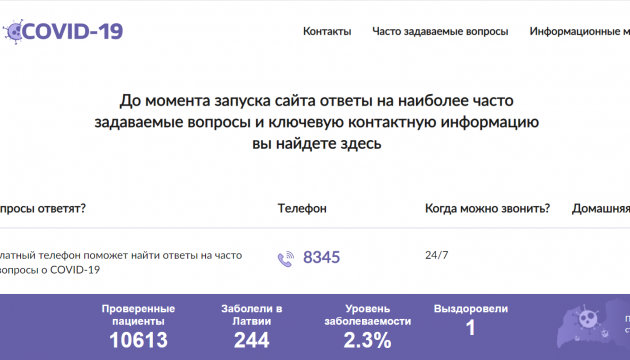
Task: Click the heading До момента запуска сайта
Action: [317, 122]
